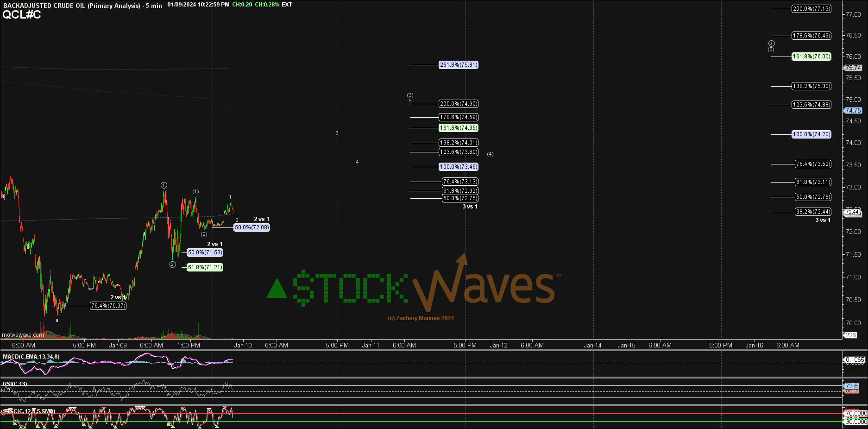This screenshot has width=868, height=429.
Task: Select the 50.0%(72.78) Fibonacci label
Action: (x=813, y=197)
